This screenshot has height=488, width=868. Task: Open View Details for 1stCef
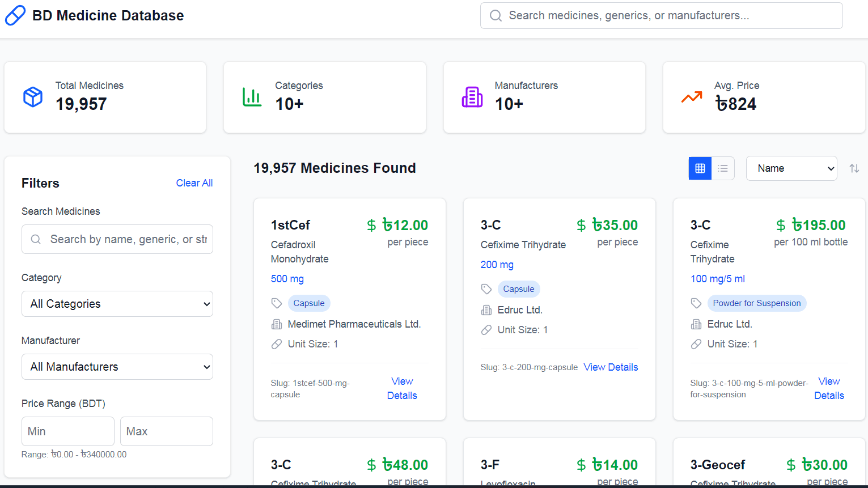pos(402,388)
